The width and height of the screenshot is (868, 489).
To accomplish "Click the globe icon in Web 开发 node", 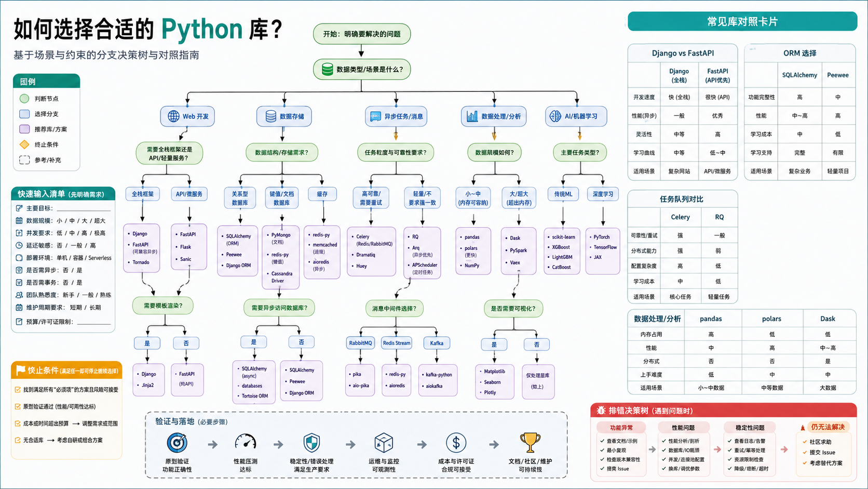I will [173, 116].
